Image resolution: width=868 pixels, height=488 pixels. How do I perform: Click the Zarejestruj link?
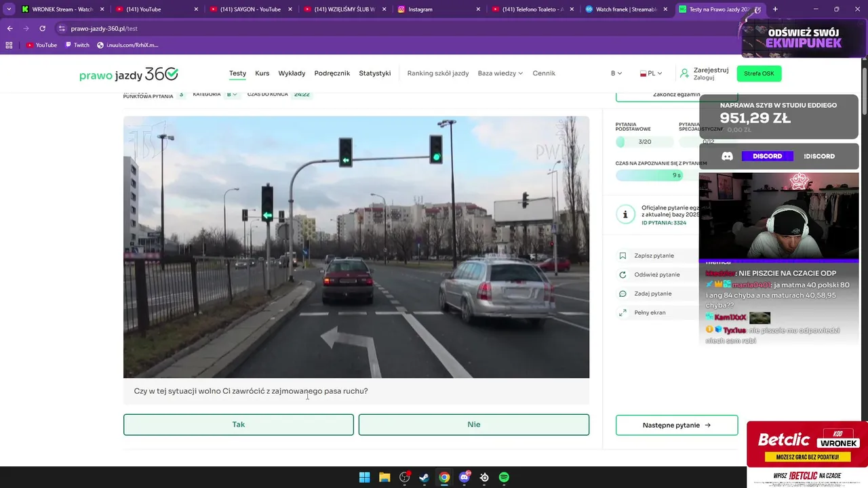711,70
